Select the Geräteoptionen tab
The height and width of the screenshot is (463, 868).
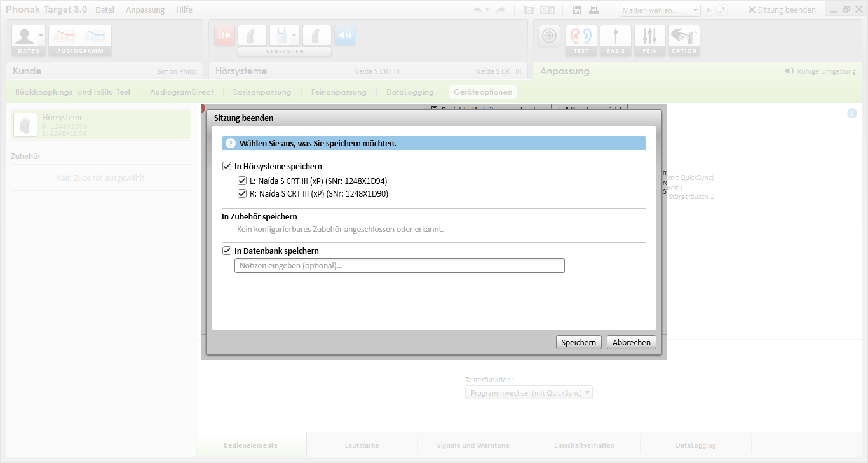pos(482,92)
